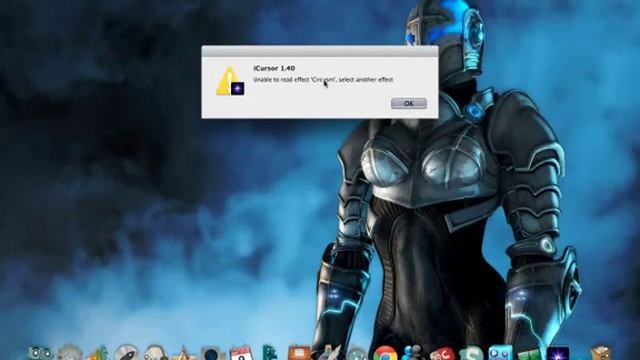Click the yellow warning icon in the dialog
Viewport: 640px width, 360px height.
230,81
